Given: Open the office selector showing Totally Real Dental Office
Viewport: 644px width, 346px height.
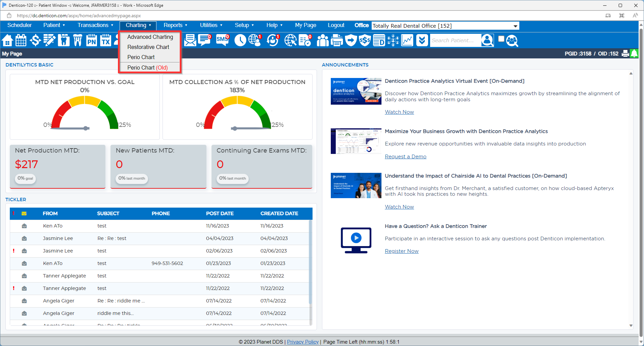Looking at the screenshot, I should (x=444, y=26).
